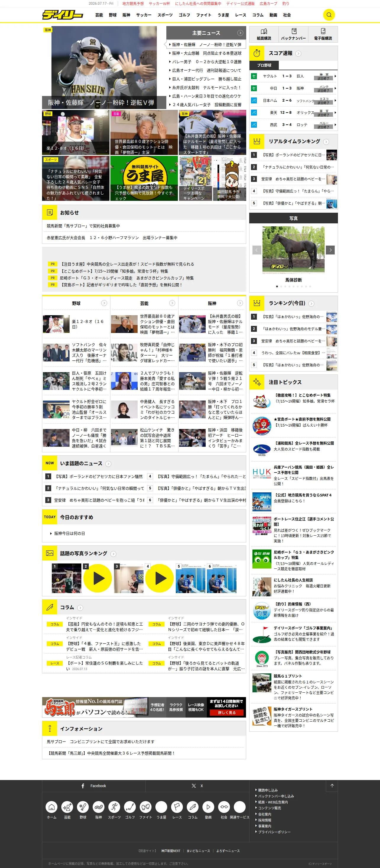Open the 楽天 12-8 オリックス score row

click(x=293, y=113)
